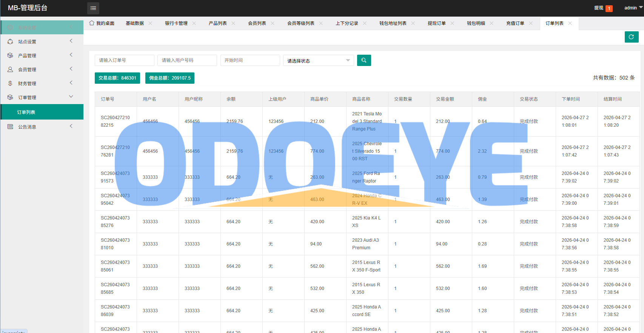Close the 会员列表 tab
The image size is (644, 333).
tap(273, 23)
